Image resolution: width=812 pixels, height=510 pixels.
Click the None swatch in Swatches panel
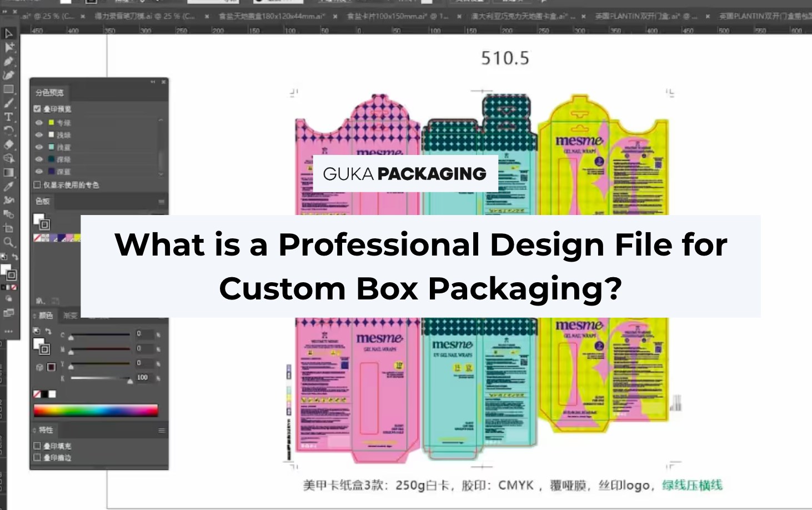point(37,238)
